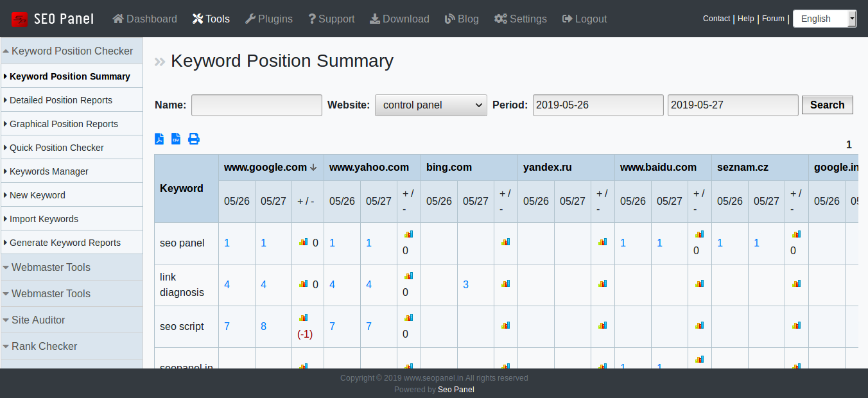Expand second Webmaster Tools section
Viewport: 868px width, 398px height.
71,293
